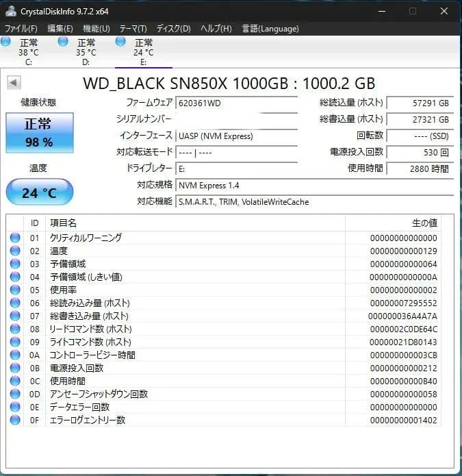Click the drive letter field E:
The height and width of the screenshot is (476, 462).
[237, 168]
